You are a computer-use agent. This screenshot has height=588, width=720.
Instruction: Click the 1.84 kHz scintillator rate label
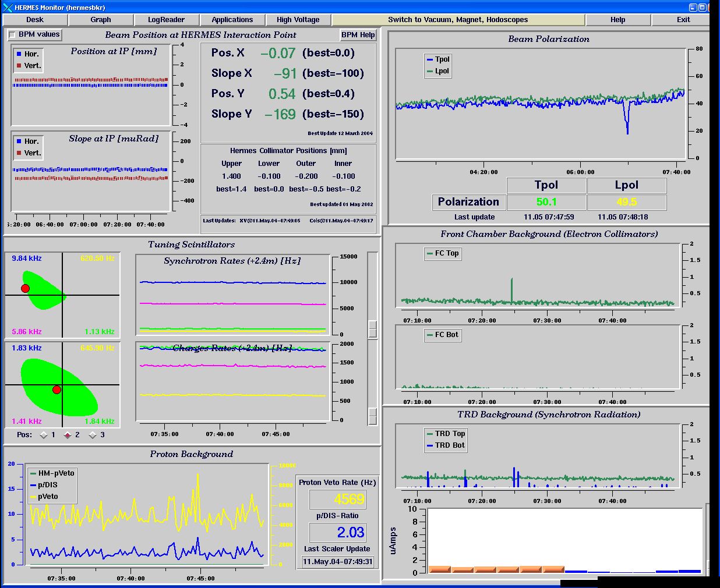100,421
